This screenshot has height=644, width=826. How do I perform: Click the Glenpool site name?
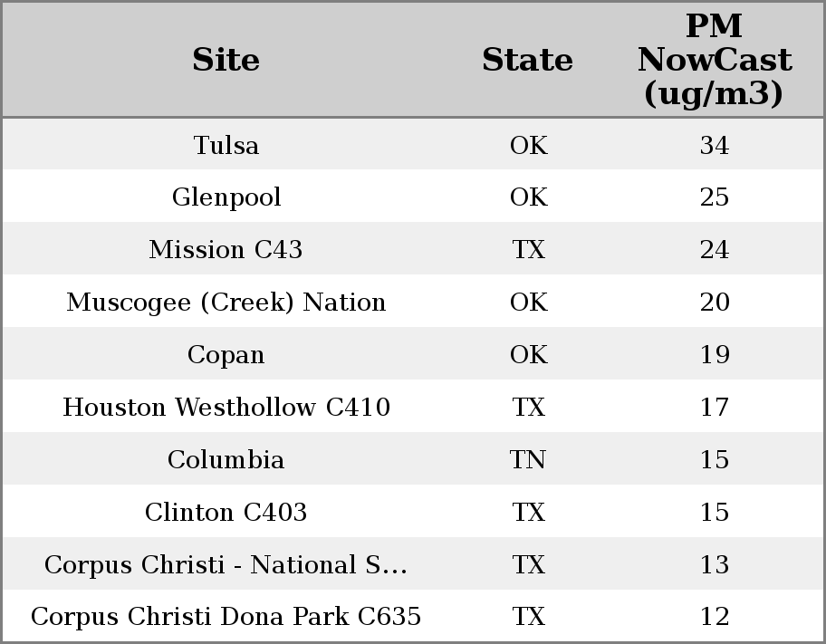pos(226,197)
